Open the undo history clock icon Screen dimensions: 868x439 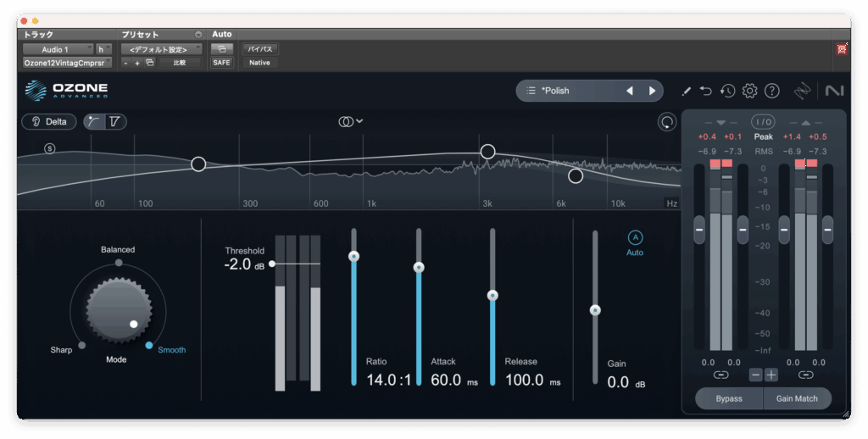(727, 91)
